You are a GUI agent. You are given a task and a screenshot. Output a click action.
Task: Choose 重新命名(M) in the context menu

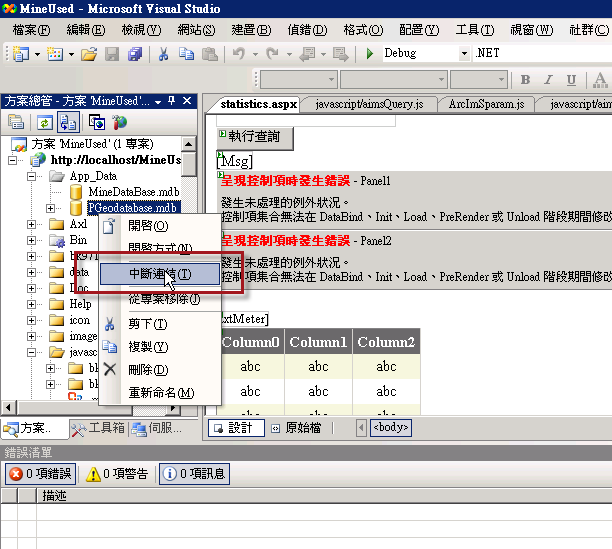pyautogui.click(x=160, y=393)
